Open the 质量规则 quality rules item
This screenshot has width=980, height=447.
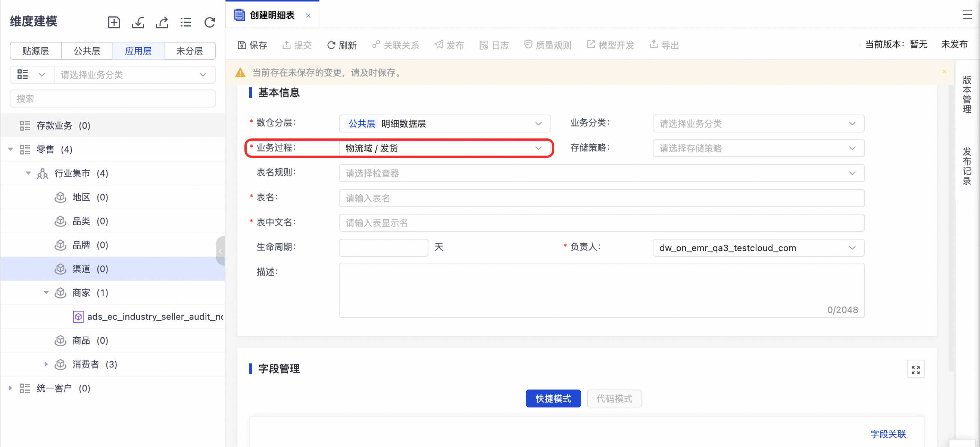548,45
